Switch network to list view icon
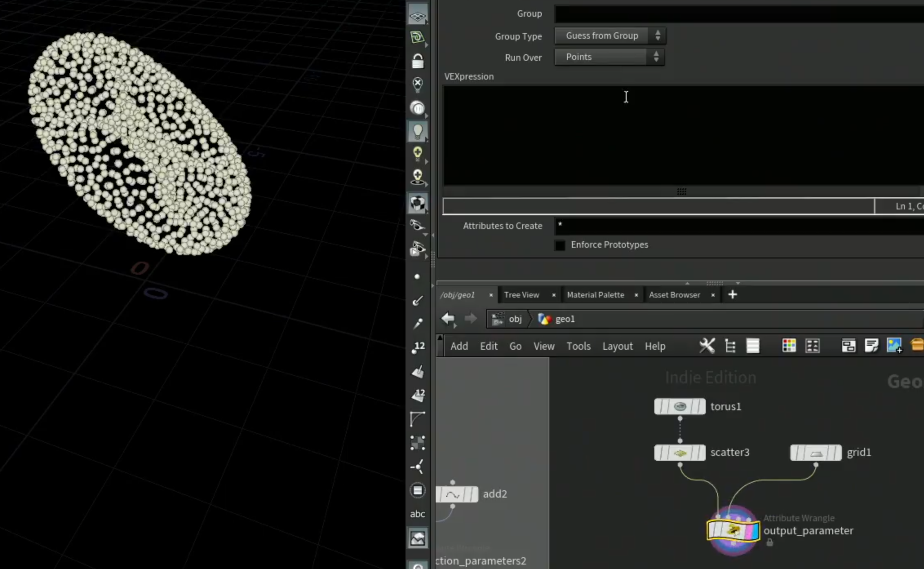Viewport: 924px width, 569px height. 753,346
